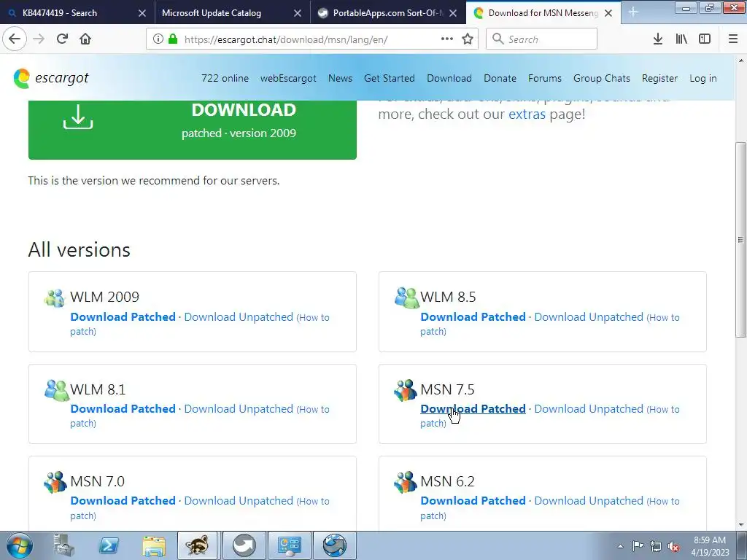Open Group Chats in the nav bar

tap(602, 78)
